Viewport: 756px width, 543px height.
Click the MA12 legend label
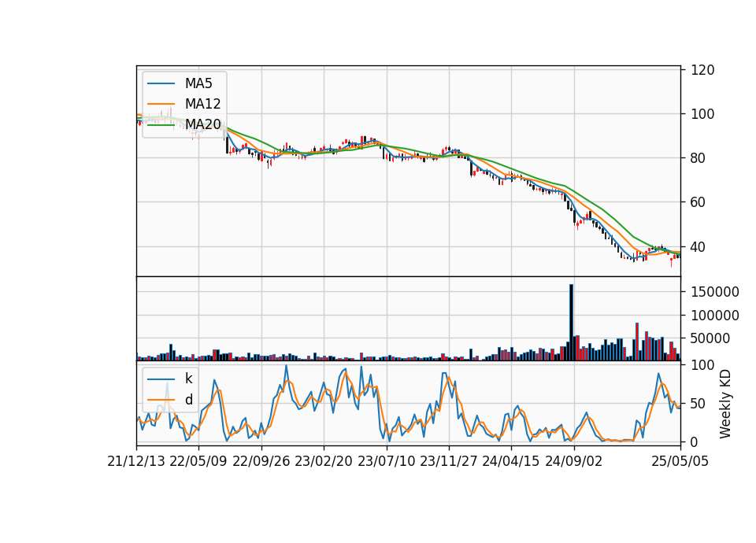click(x=202, y=104)
